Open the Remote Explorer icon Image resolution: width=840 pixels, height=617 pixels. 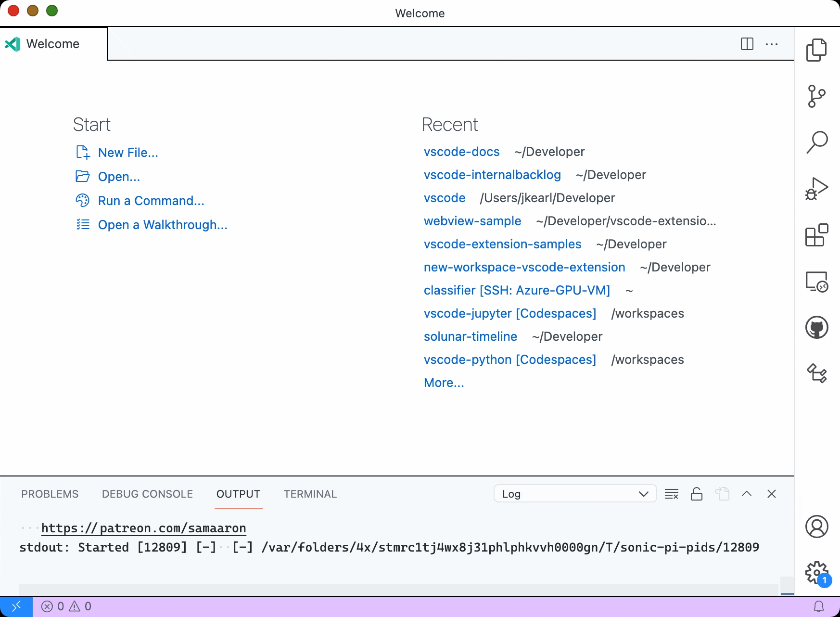point(816,281)
